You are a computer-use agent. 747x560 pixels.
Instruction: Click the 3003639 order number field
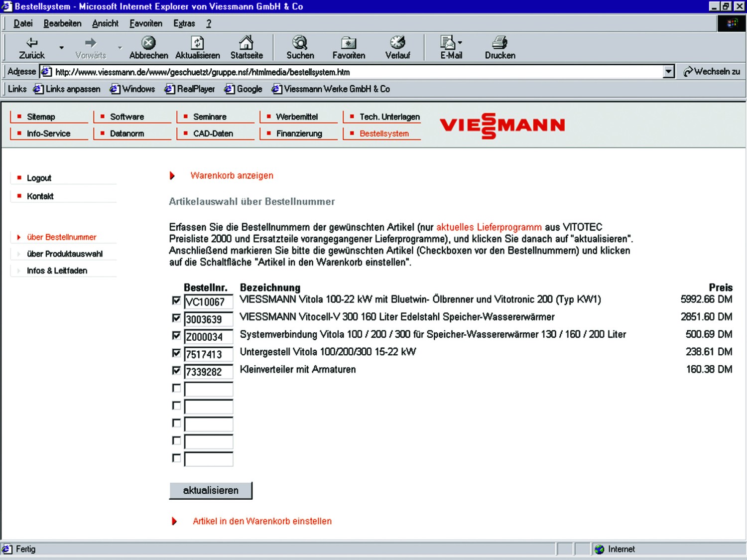pos(209,319)
